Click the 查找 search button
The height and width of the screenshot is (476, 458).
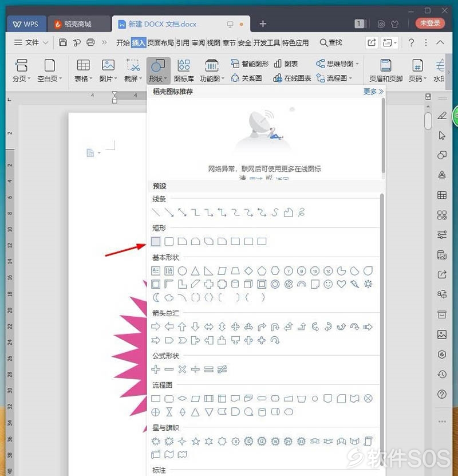tap(331, 42)
